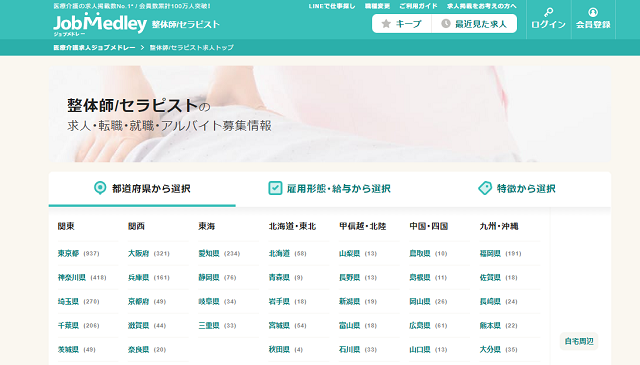The width and height of the screenshot is (640, 365).
Task: Select 長崎県 prefecture link
Action: tap(490, 302)
